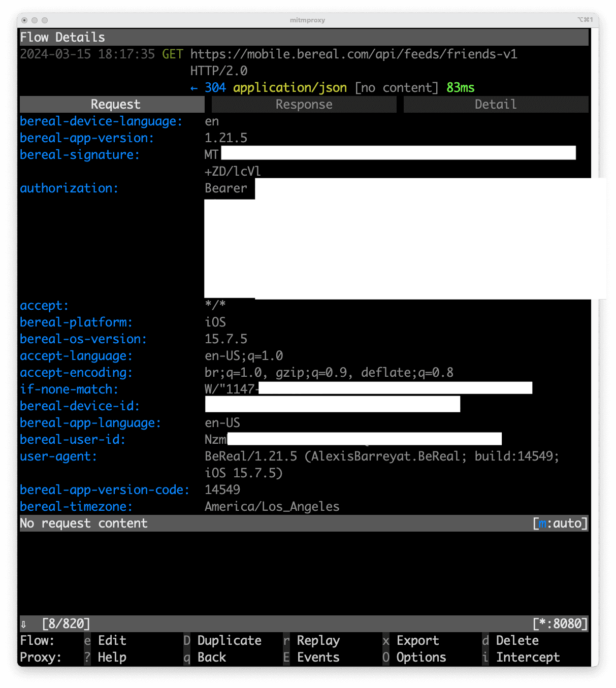Click the No request content bar

pos(304,523)
